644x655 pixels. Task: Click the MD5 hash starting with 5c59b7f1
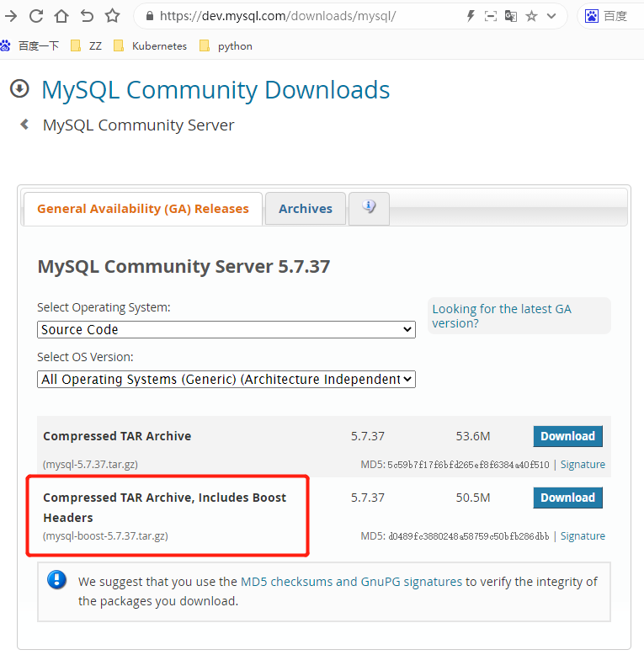(x=468, y=465)
